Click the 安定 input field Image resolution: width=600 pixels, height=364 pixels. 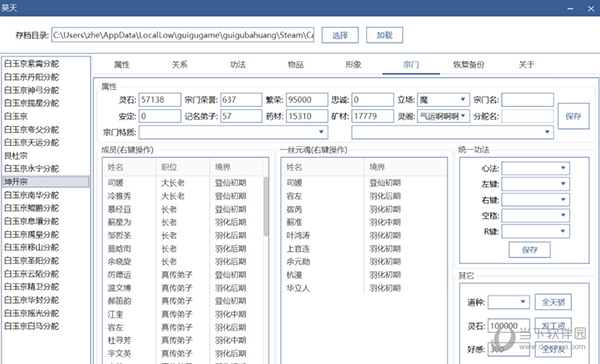click(160, 116)
